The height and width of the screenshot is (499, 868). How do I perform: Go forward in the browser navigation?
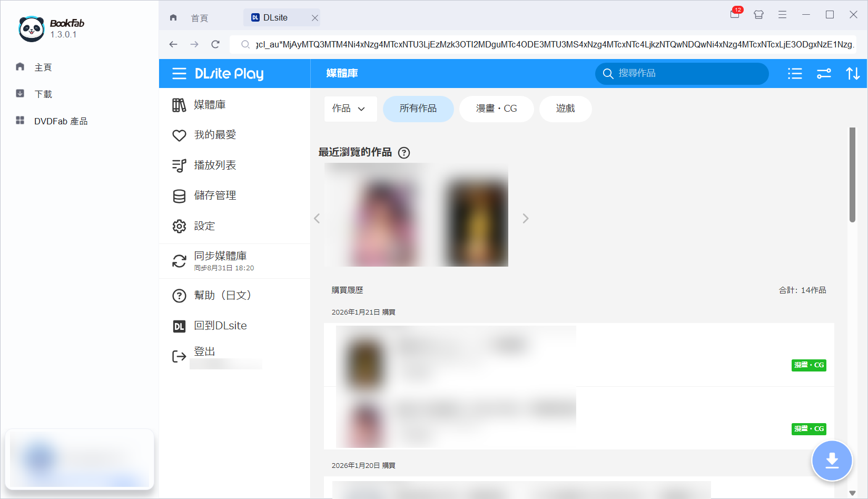(194, 44)
